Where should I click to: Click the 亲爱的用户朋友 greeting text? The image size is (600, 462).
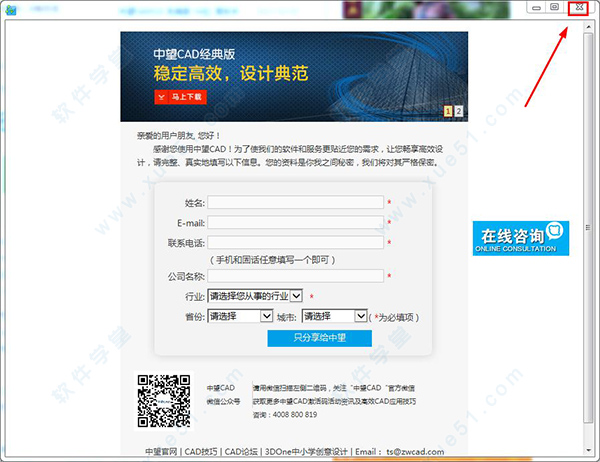(179, 135)
